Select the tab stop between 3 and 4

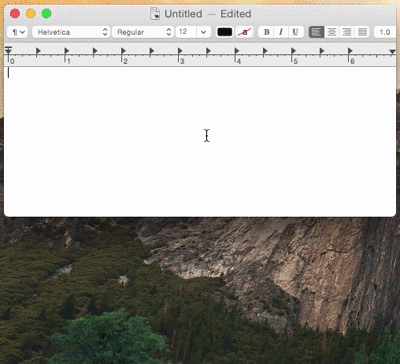[208, 51]
